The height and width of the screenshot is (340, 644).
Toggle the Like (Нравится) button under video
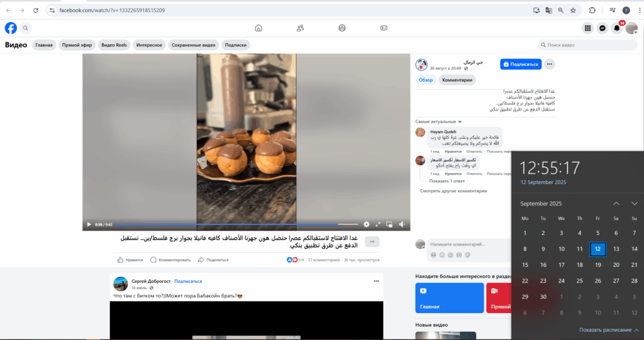point(130,260)
